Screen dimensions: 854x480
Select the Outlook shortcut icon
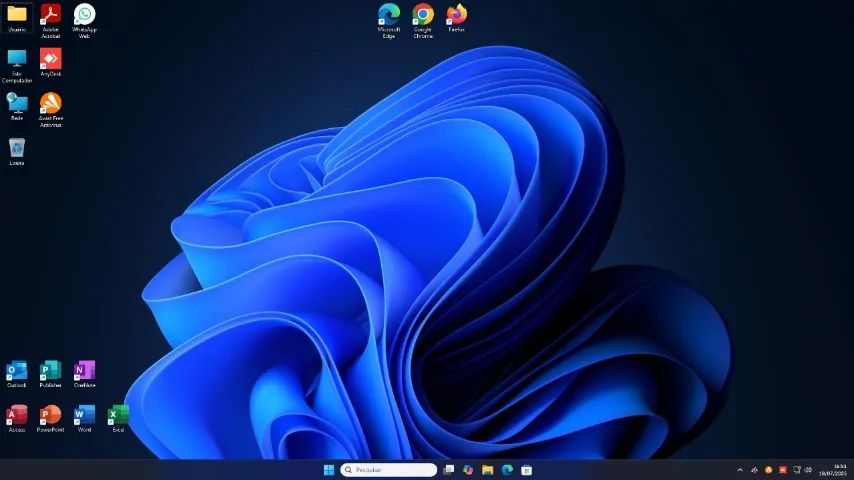pos(17,371)
